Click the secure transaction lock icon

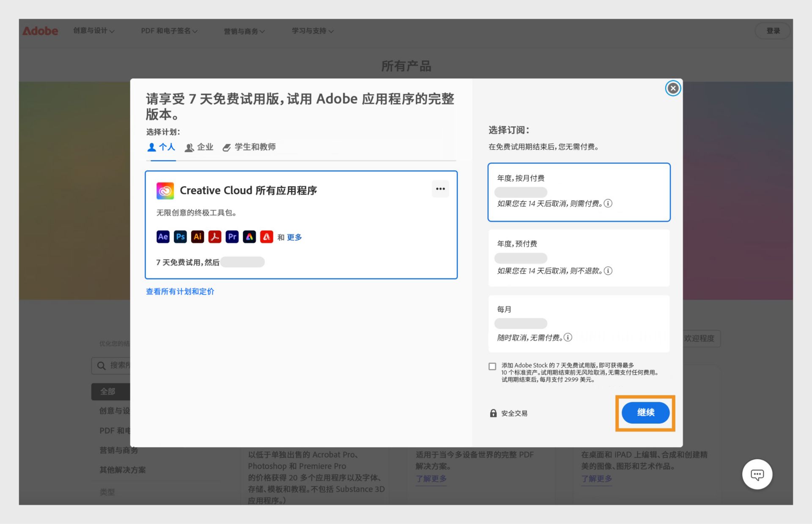click(x=493, y=413)
